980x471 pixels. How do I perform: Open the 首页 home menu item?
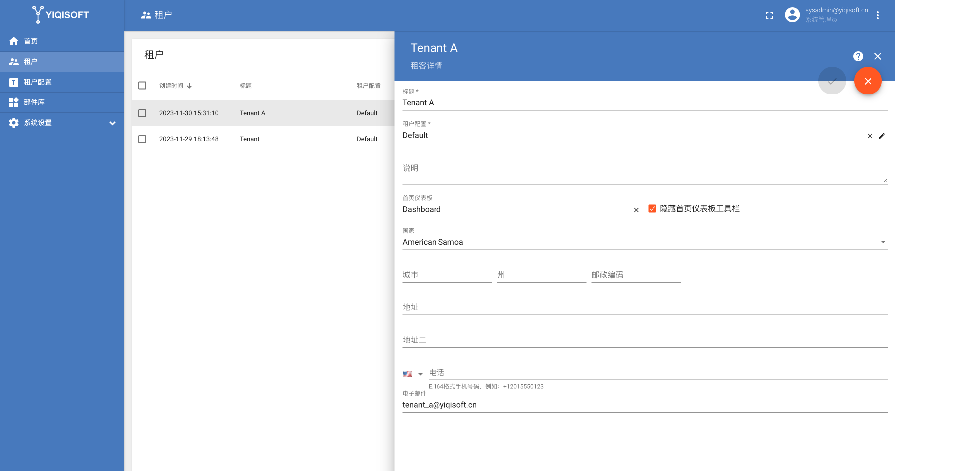(x=62, y=41)
